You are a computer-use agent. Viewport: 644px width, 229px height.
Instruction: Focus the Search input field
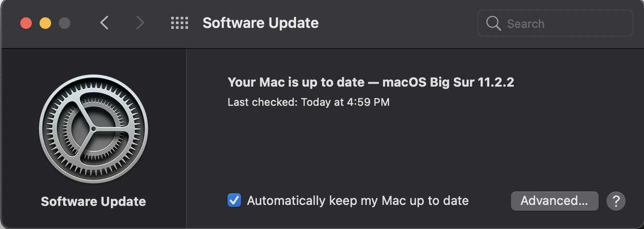[x=564, y=23]
